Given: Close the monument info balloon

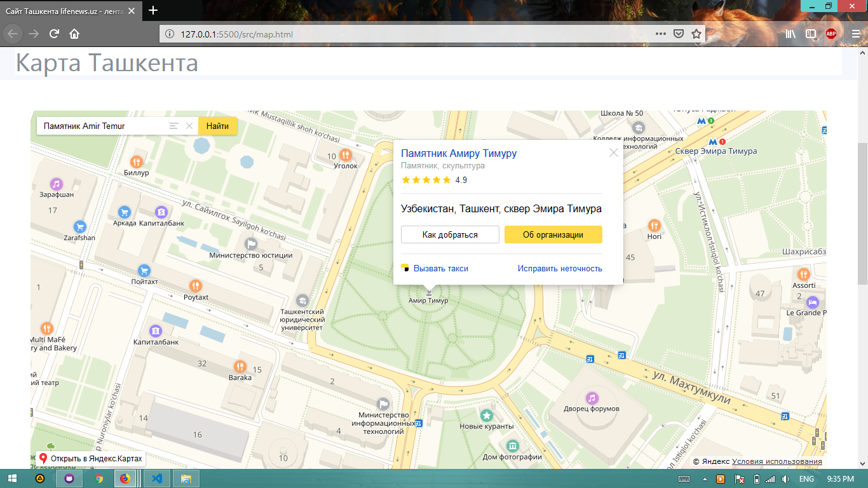Looking at the screenshot, I should coord(614,152).
